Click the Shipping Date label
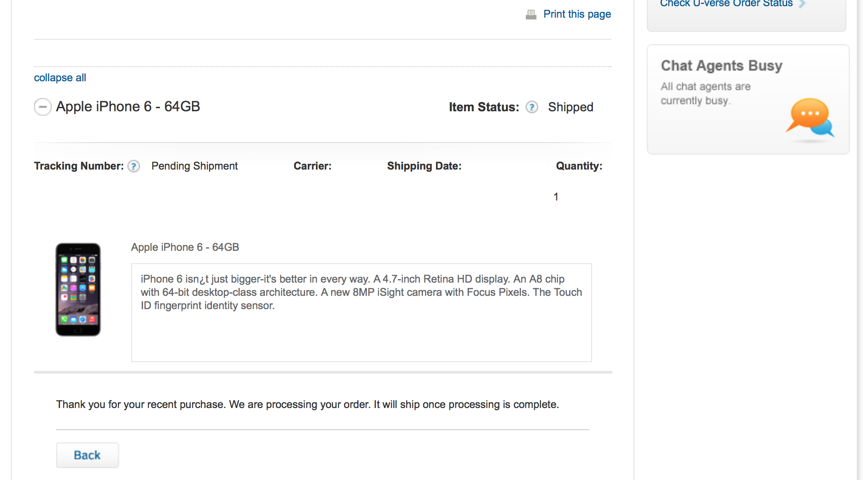This screenshot has height=480, width=868. point(424,166)
